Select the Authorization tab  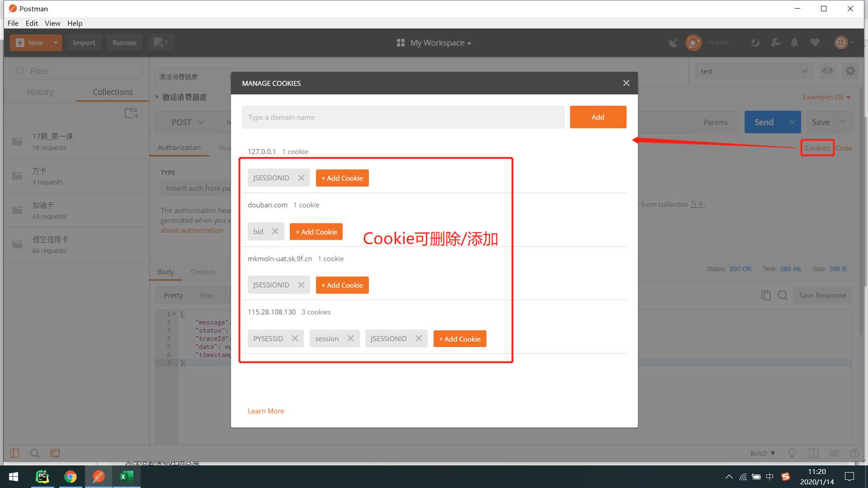point(179,147)
